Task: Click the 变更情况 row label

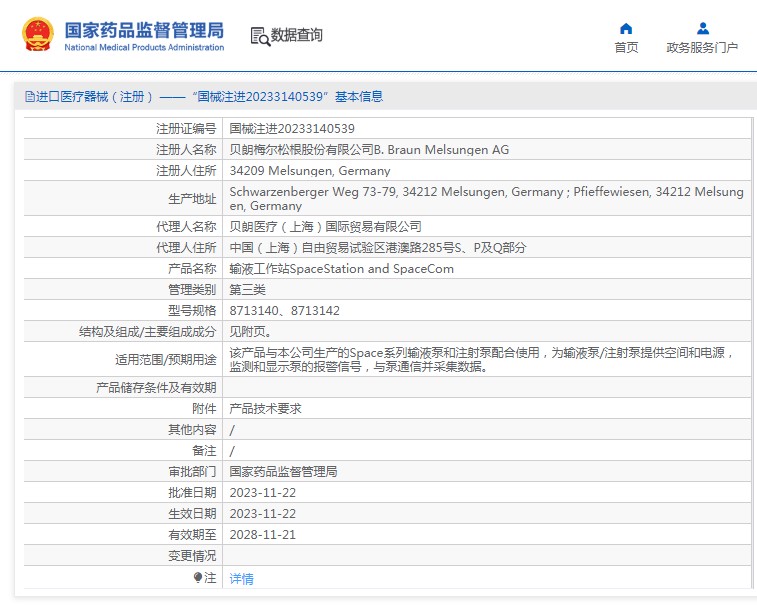Action: 192,556
